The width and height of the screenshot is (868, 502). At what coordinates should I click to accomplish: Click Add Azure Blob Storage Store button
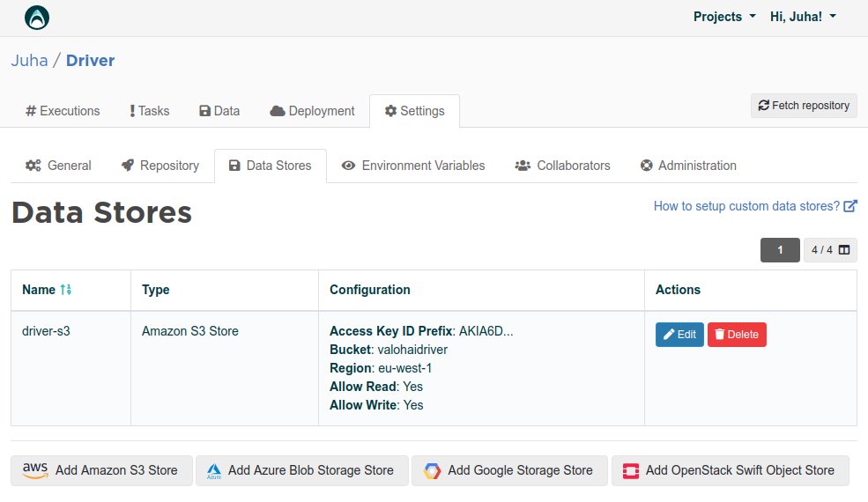tap(301, 470)
